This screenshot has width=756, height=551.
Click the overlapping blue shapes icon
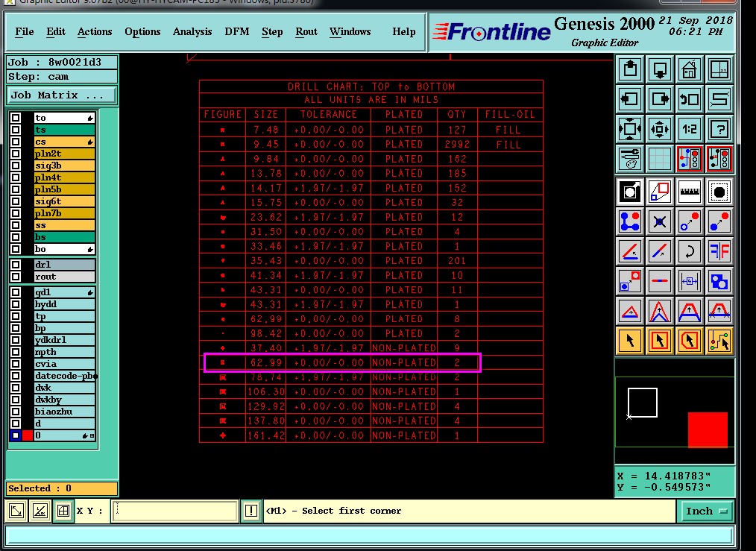pyautogui.click(x=719, y=281)
